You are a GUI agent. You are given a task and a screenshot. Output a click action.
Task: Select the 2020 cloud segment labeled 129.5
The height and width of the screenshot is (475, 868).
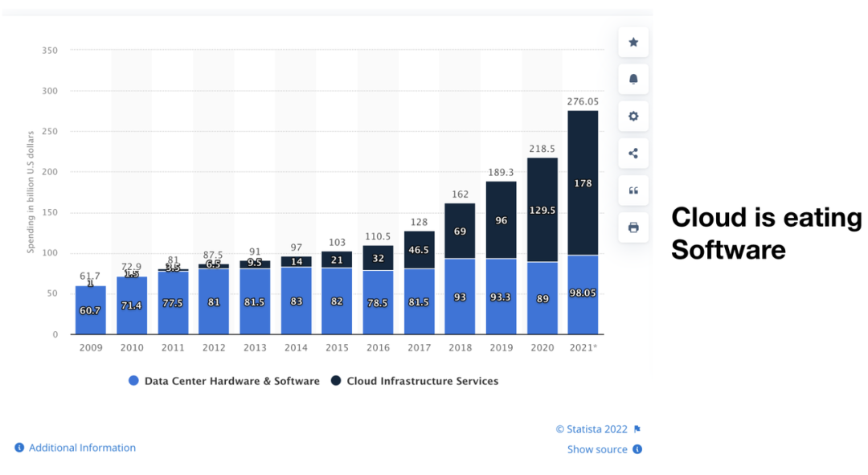tap(542, 210)
